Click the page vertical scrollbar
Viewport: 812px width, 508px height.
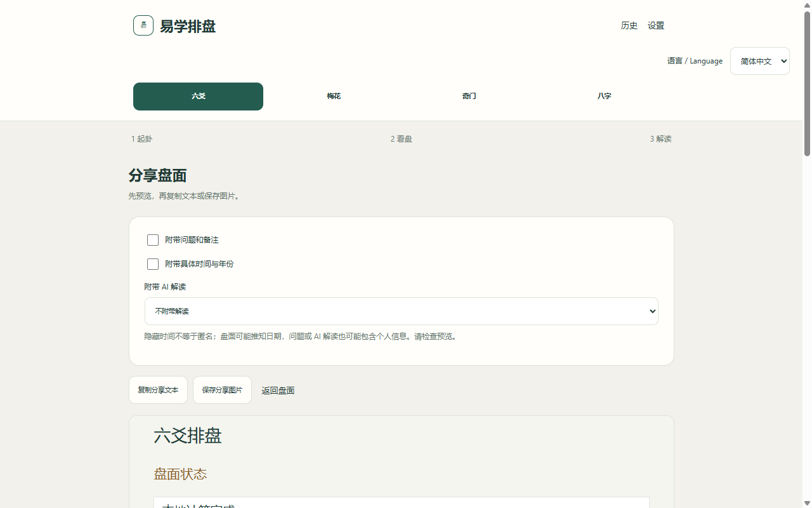[x=808, y=83]
